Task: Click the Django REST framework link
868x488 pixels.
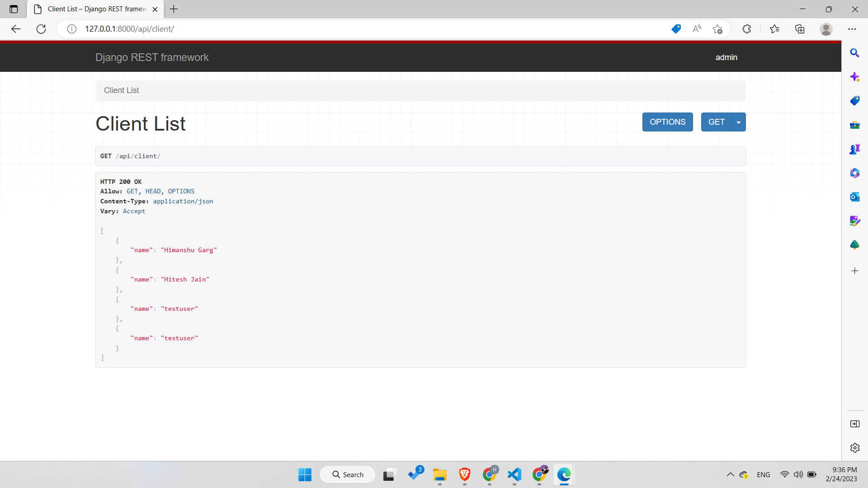Action: click(152, 57)
